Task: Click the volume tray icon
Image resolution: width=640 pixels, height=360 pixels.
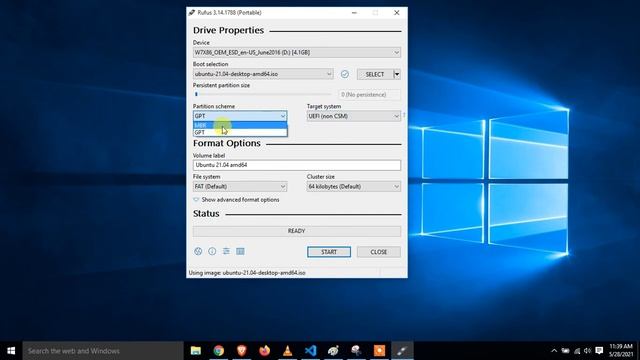Action: 587,351
